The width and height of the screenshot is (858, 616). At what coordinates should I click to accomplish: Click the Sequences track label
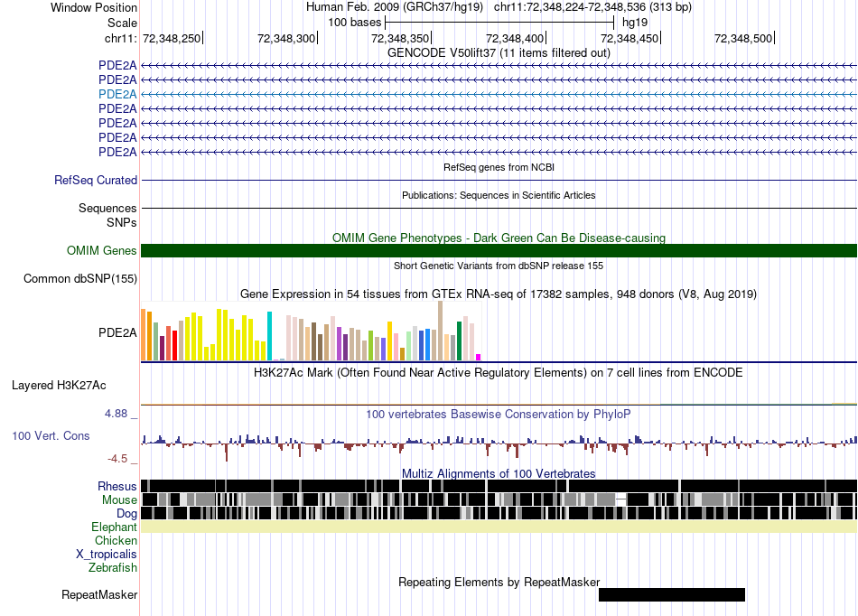pyautogui.click(x=107, y=208)
